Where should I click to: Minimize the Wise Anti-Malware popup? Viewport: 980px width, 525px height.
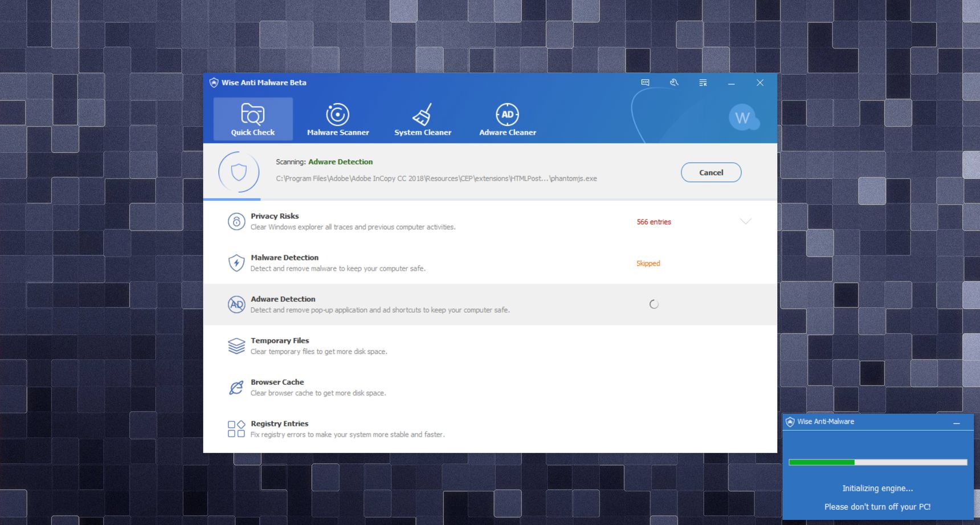point(957,422)
